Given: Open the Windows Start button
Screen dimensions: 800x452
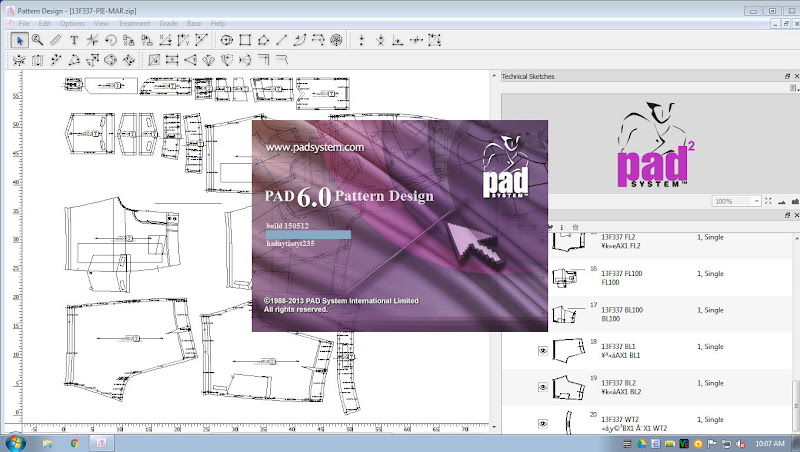Looking at the screenshot, I should tap(14, 443).
